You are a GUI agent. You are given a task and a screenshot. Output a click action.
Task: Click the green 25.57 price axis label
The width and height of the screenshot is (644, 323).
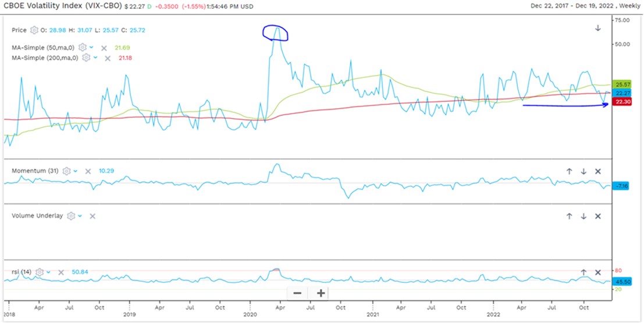[x=622, y=84]
